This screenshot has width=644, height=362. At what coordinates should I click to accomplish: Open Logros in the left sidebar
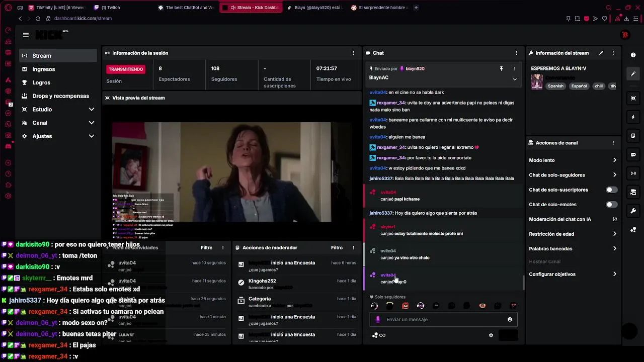(58, 82)
